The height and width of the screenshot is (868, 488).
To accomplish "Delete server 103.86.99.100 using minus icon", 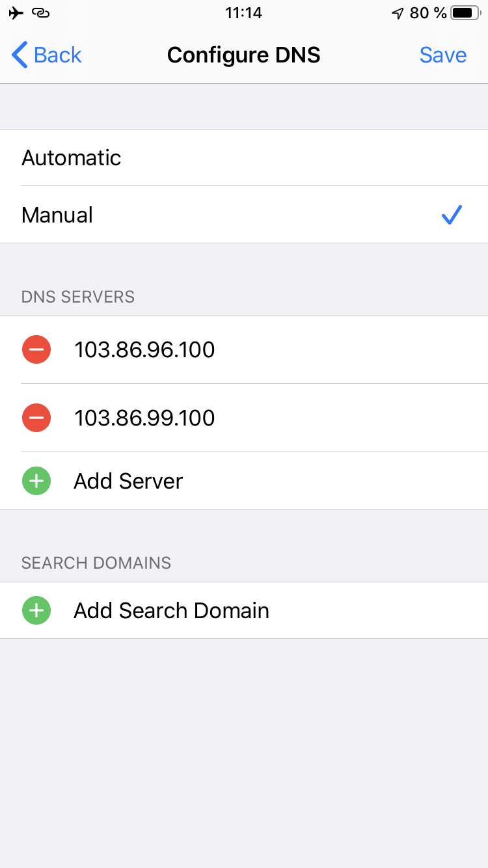I will point(36,418).
